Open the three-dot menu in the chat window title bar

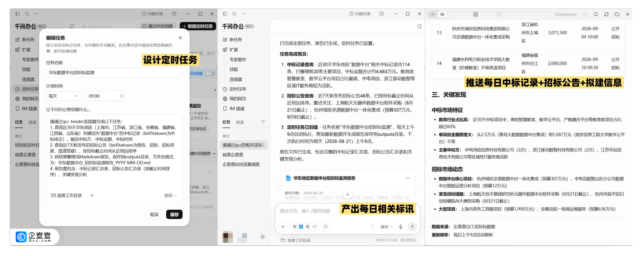244,14
